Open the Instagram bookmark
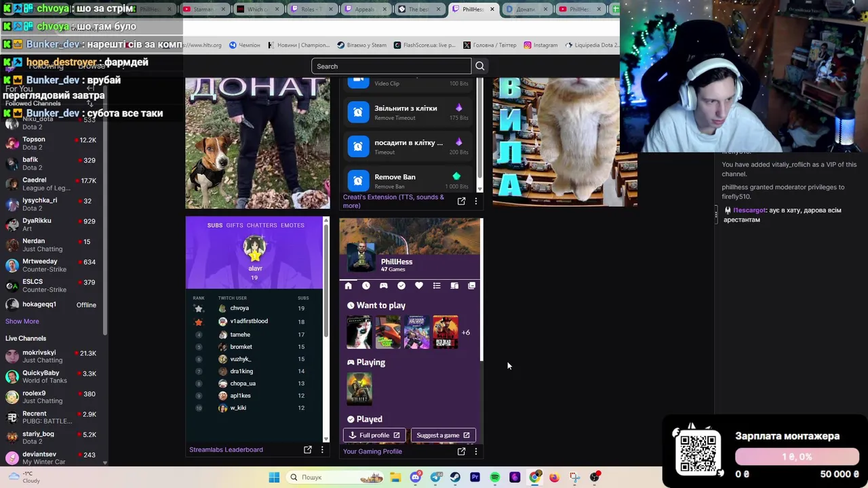 point(540,45)
